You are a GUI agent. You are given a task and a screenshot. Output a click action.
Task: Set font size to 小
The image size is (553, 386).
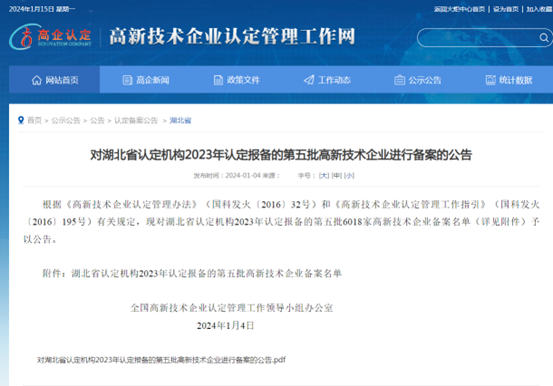click(x=349, y=175)
